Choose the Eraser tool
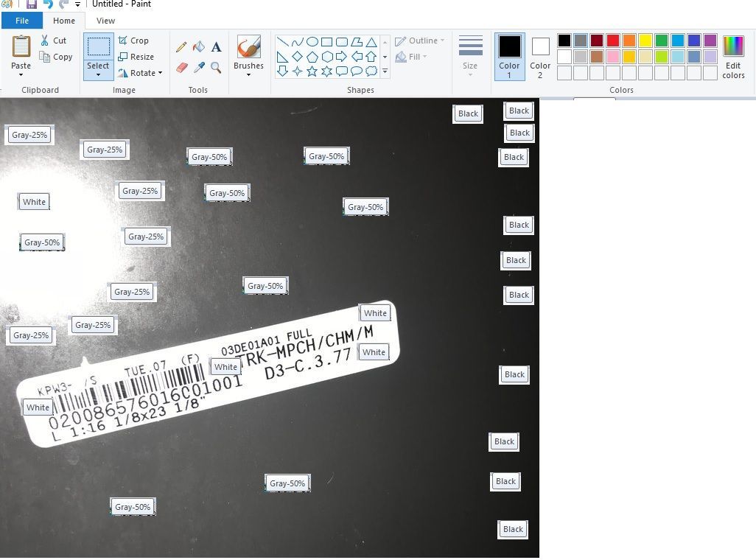This screenshot has height=560, width=756. point(182,67)
